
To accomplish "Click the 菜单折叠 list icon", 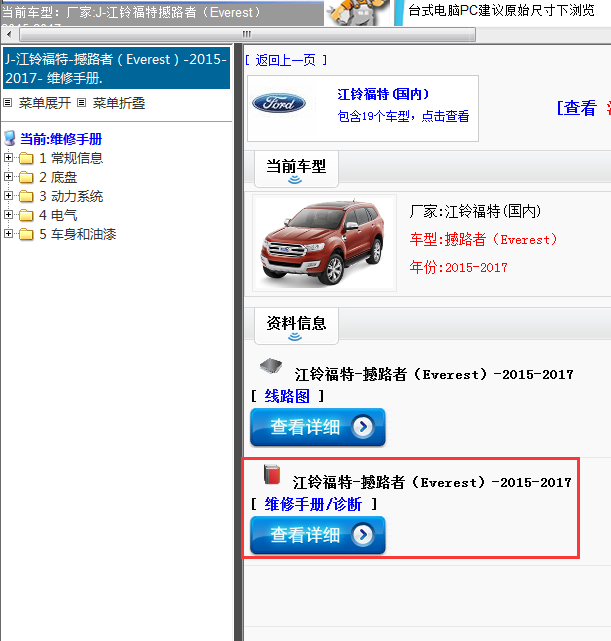I will point(82,103).
